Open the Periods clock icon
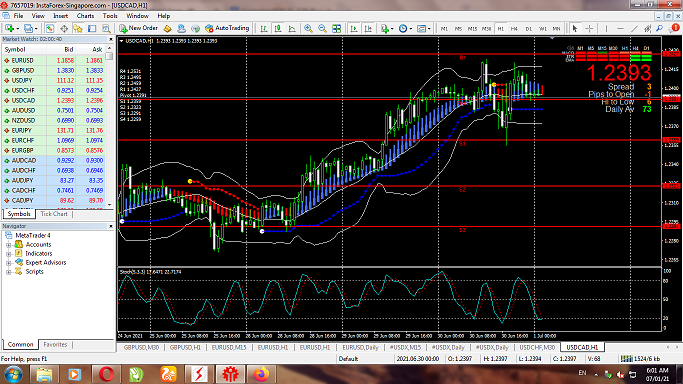This screenshot has width=683, height=384. point(403,28)
